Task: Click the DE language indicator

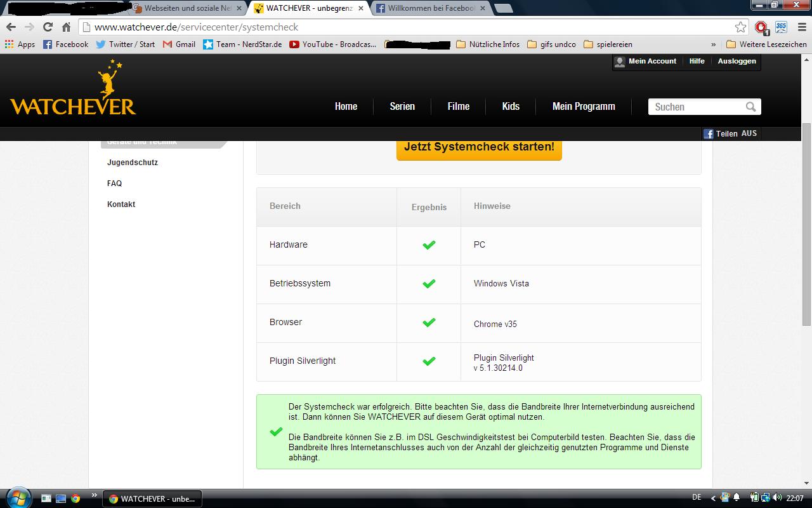Action: pos(697,498)
